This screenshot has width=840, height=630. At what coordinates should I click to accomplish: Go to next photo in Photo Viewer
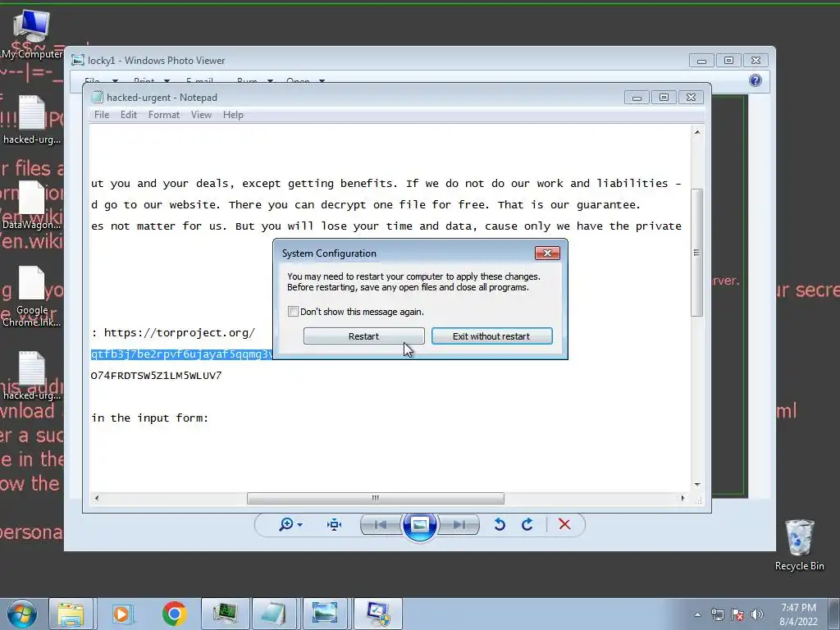(x=459, y=524)
